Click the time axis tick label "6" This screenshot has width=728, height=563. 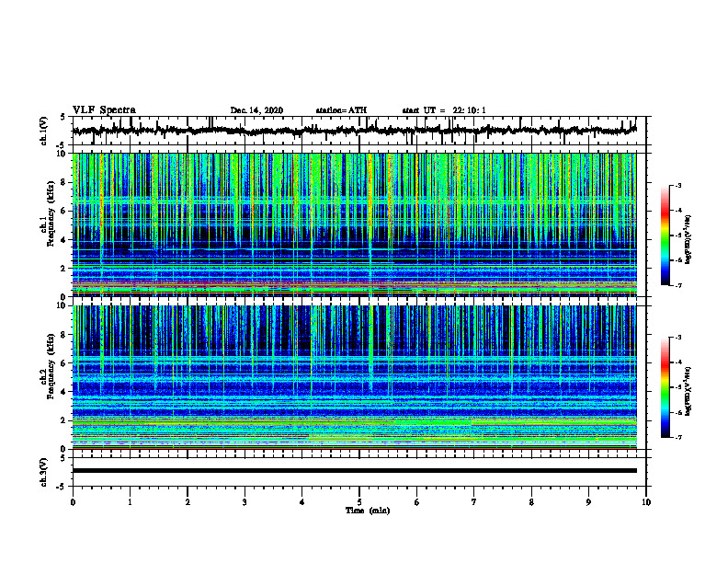(x=417, y=502)
